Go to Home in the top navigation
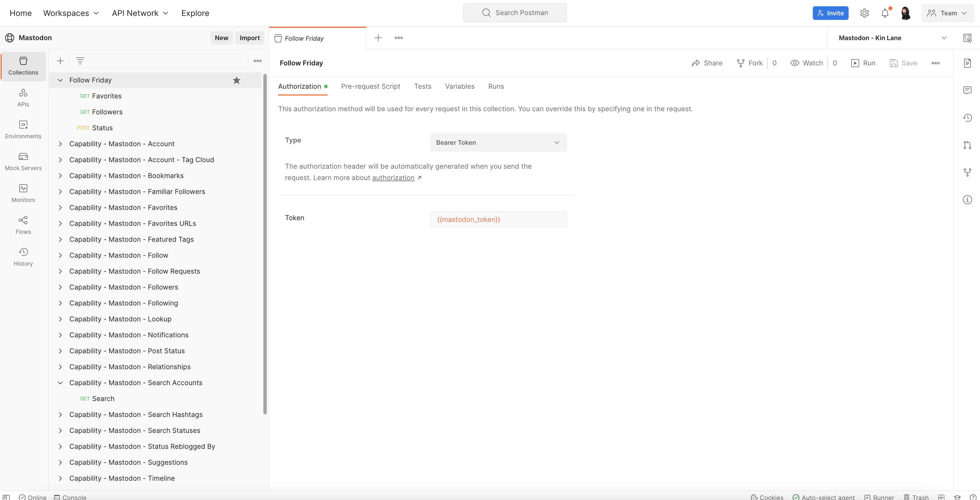 [x=20, y=13]
